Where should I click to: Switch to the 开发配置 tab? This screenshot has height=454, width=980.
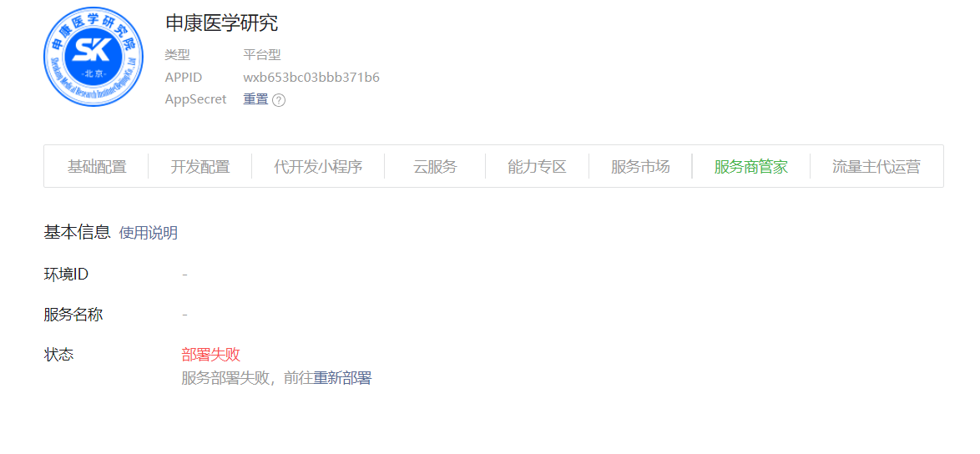[x=200, y=167]
